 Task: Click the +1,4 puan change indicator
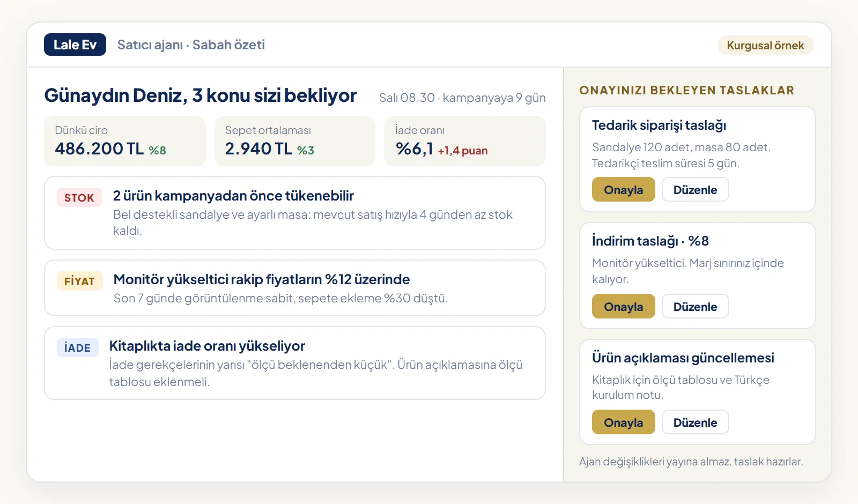tap(463, 151)
